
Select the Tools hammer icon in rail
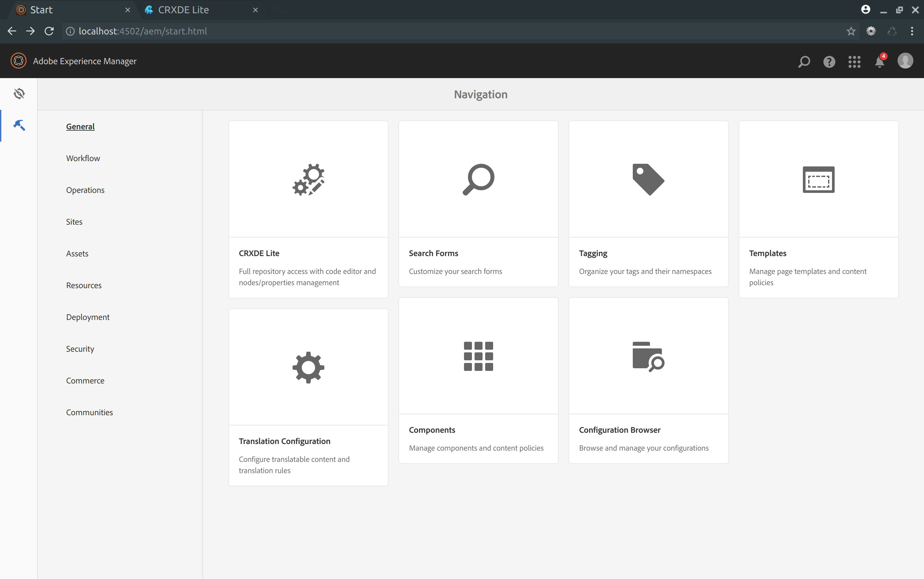pyautogui.click(x=19, y=125)
